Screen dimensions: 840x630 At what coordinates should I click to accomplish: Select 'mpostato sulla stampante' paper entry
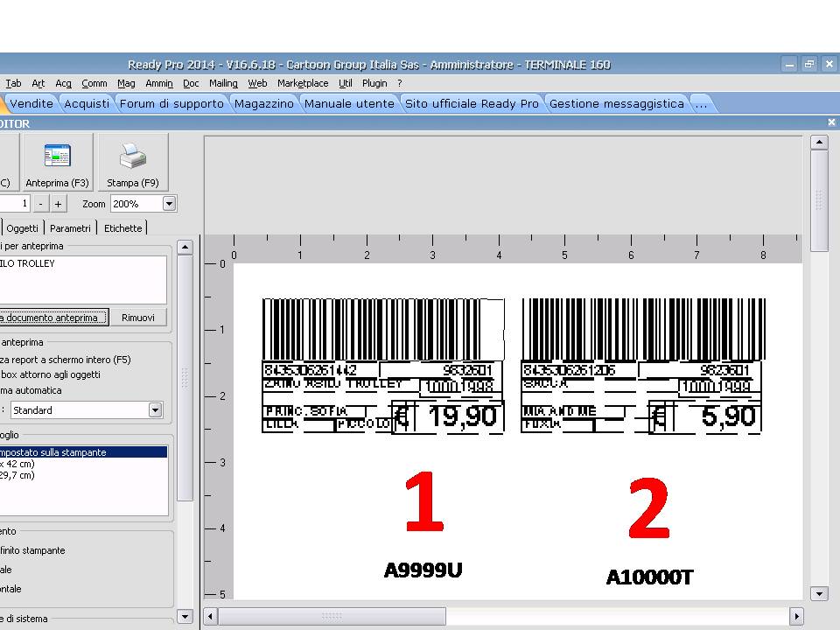coord(84,452)
